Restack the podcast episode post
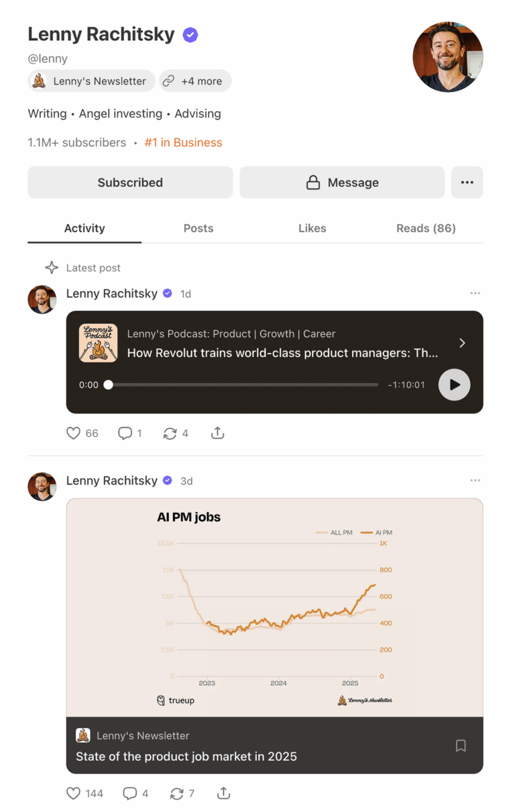 point(170,433)
